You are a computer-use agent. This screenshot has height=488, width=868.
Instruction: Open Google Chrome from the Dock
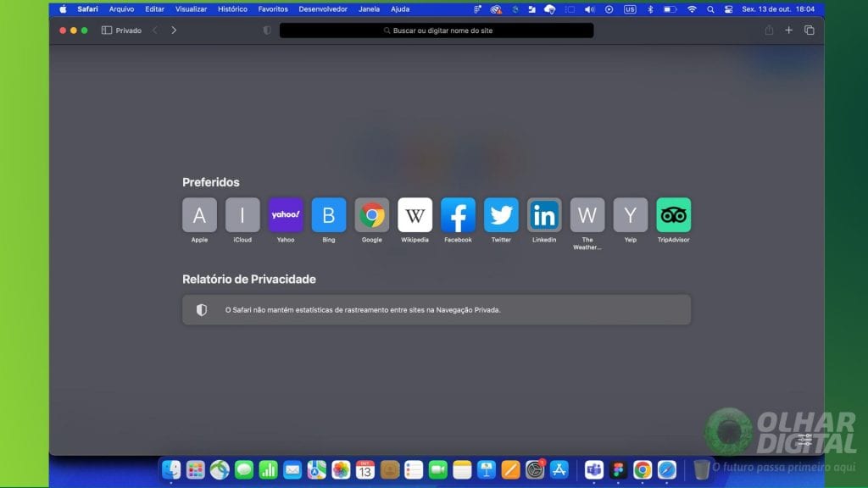pyautogui.click(x=643, y=469)
